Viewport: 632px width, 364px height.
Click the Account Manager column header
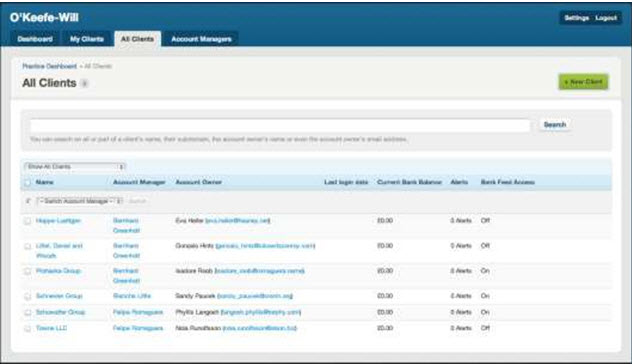coord(139,182)
